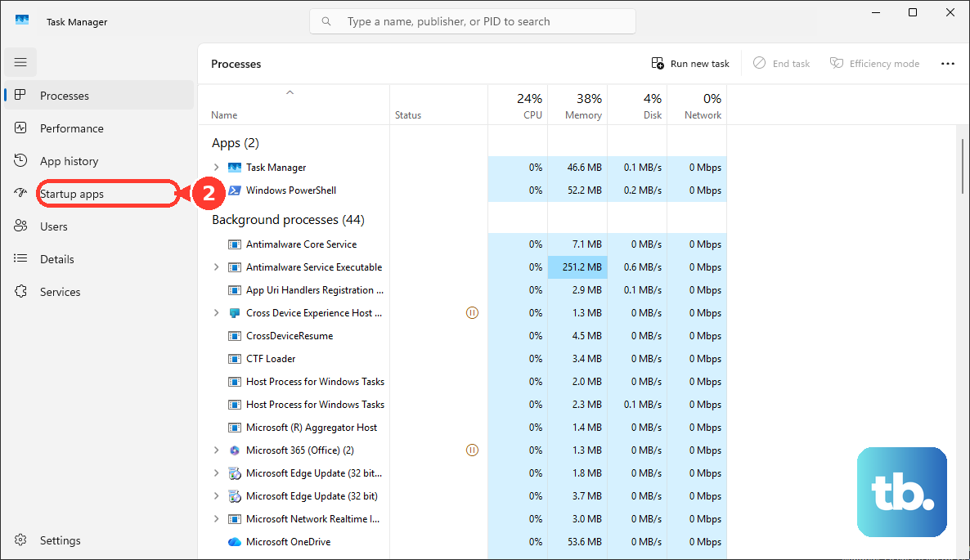The height and width of the screenshot is (560, 970).
Task: Switch to the Details page
Action: (x=99, y=259)
